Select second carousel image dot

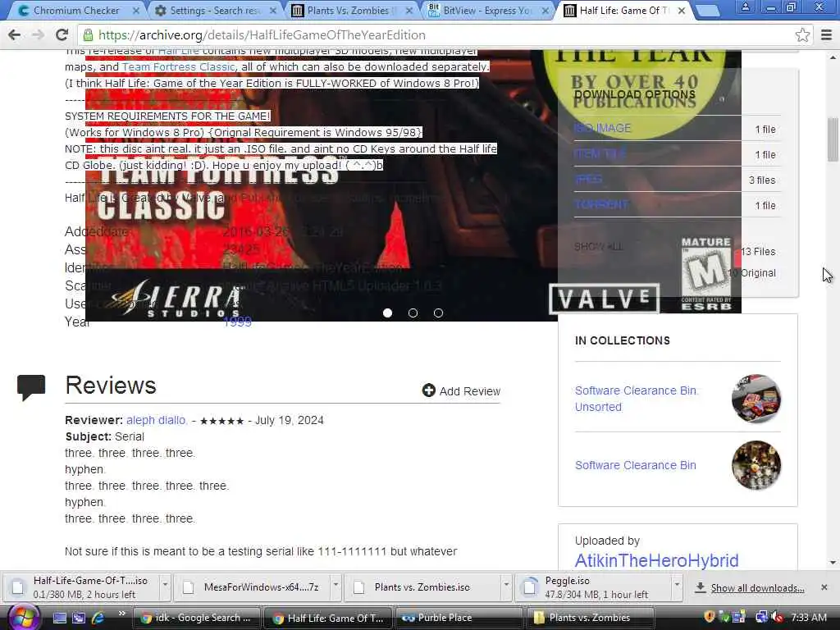click(413, 313)
